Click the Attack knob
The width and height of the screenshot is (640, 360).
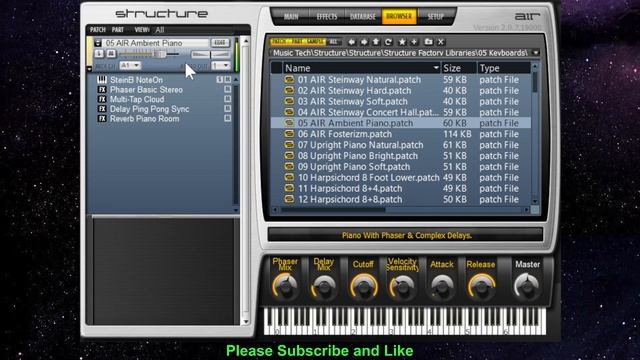coord(442,286)
